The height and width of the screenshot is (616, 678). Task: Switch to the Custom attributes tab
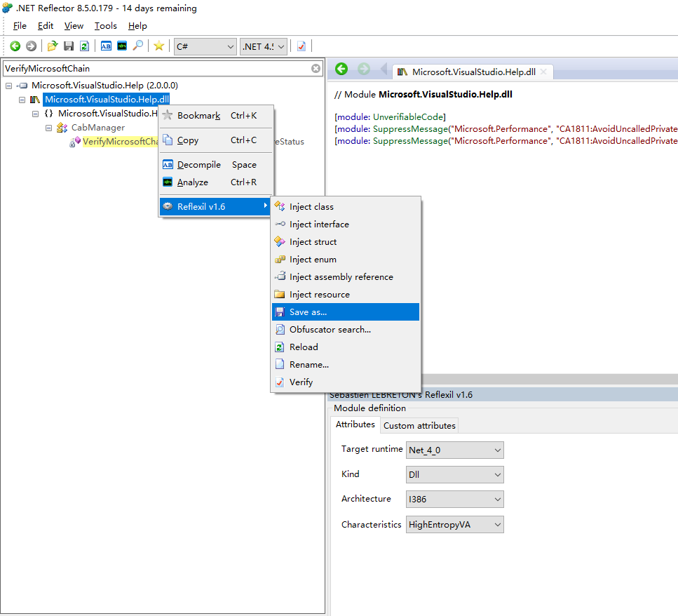pos(419,424)
